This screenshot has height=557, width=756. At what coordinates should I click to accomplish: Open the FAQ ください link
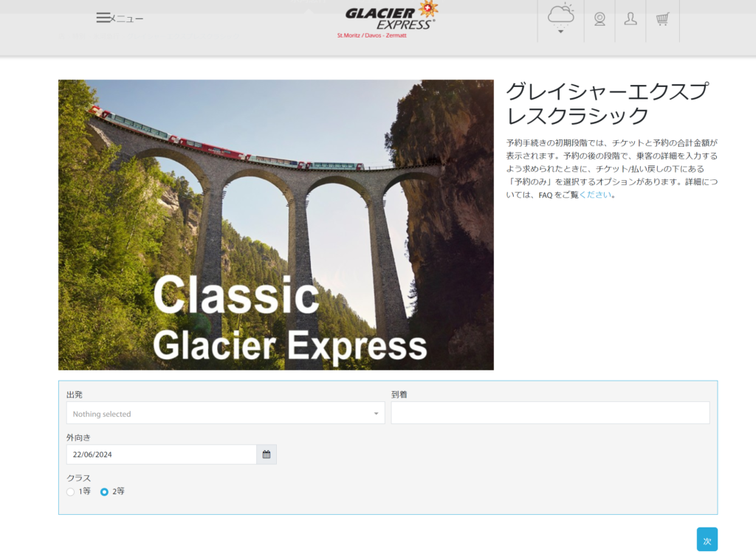click(x=595, y=196)
